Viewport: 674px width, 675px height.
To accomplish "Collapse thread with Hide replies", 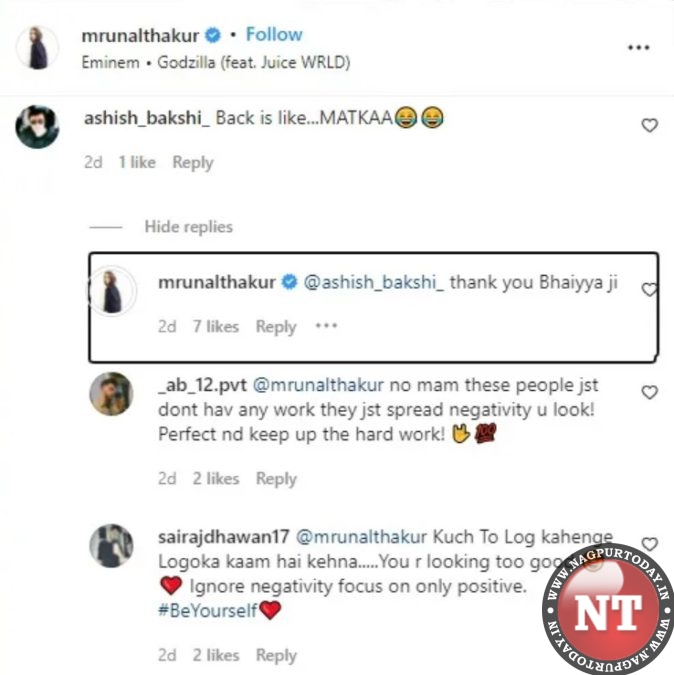I will tap(189, 227).
